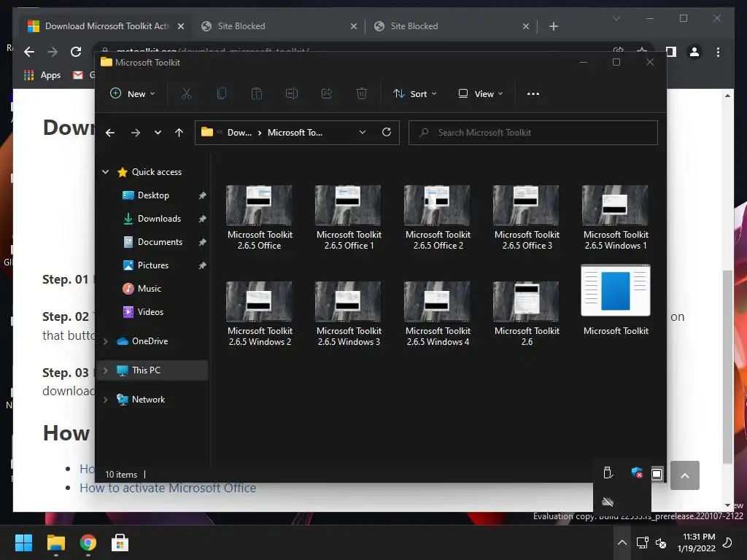Toggle Chrome's side panel icon
The image size is (747, 560).
[671, 52]
